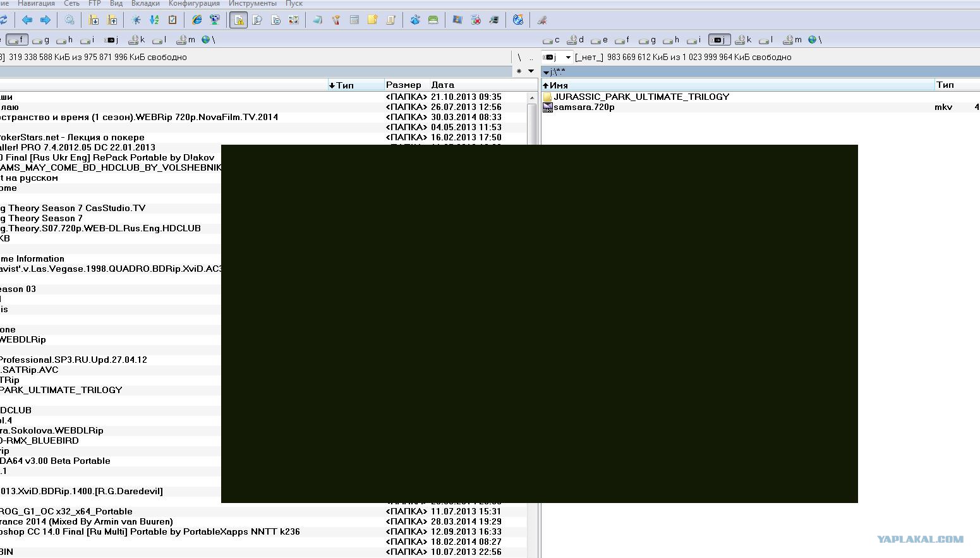Open the Инструменты menu

click(x=253, y=4)
